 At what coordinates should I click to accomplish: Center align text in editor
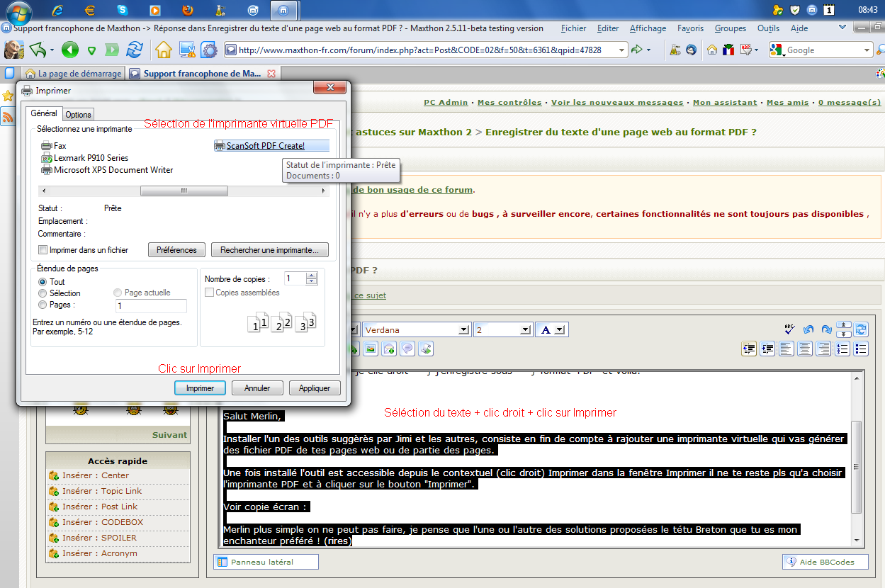tap(805, 349)
